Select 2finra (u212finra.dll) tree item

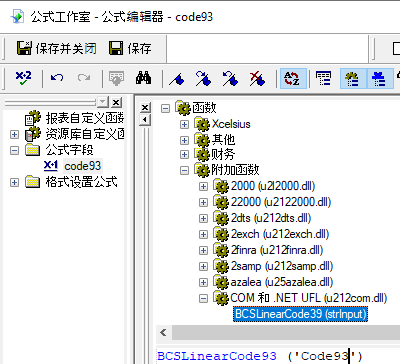(x=277, y=250)
